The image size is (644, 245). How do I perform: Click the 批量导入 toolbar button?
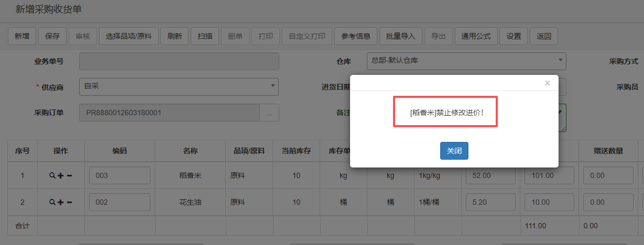tap(400, 36)
